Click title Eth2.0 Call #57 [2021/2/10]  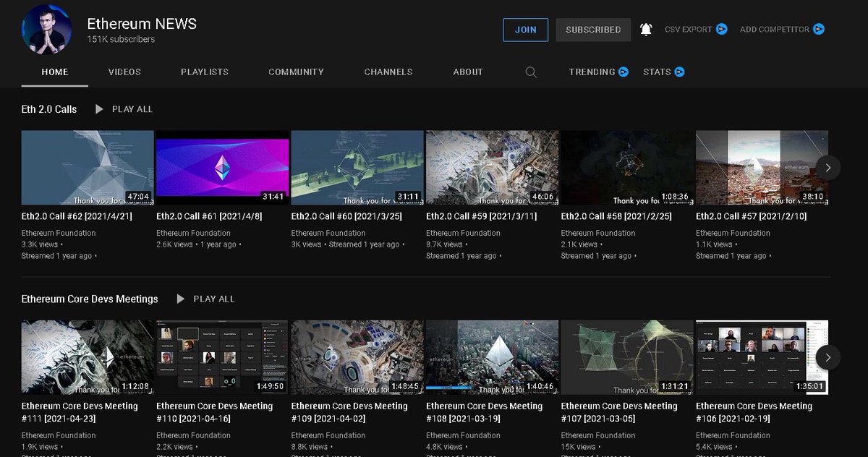752,216
